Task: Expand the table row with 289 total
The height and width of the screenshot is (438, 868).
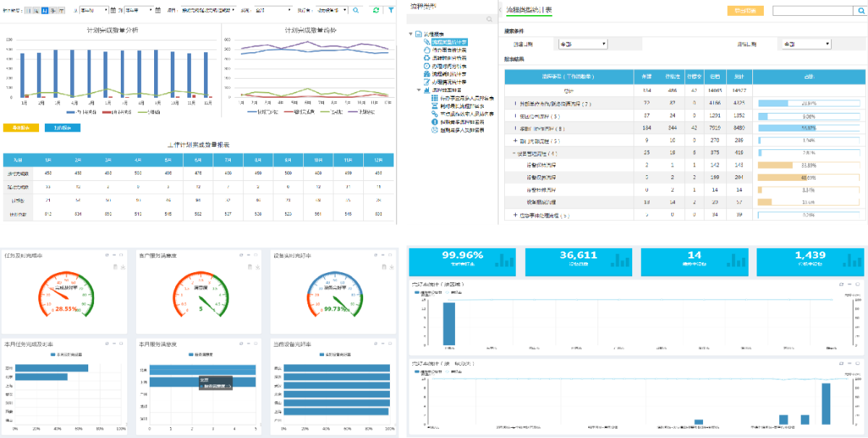Action: (515, 140)
